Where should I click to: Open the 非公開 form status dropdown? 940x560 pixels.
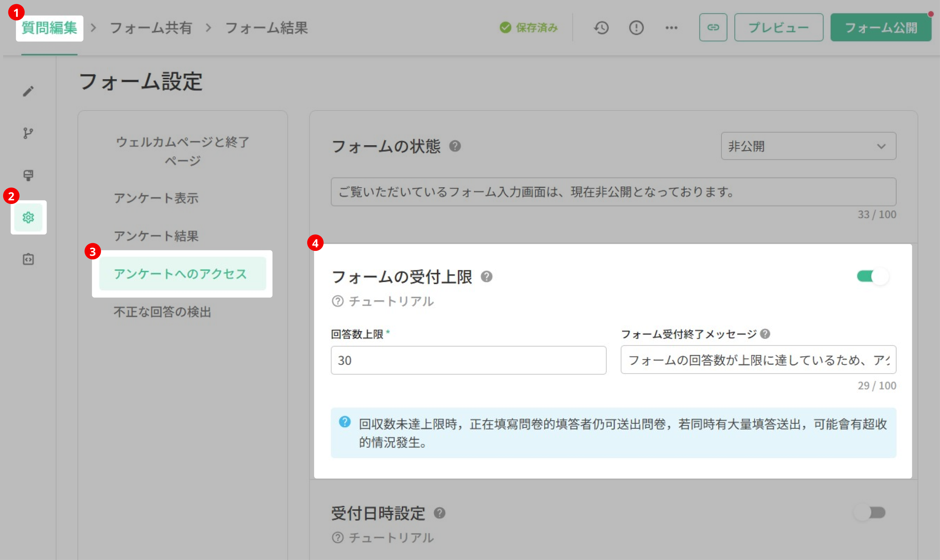pos(808,146)
